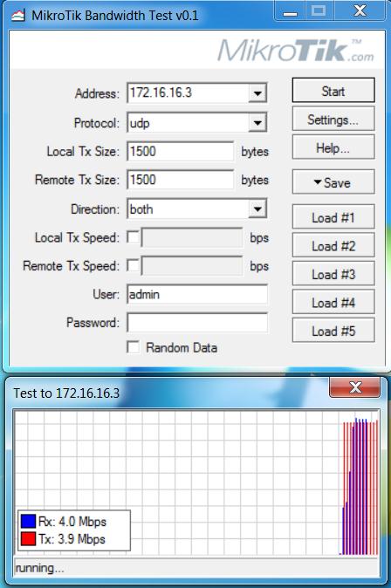Click the Local Tx Size input field

click(x=181, y=151)
